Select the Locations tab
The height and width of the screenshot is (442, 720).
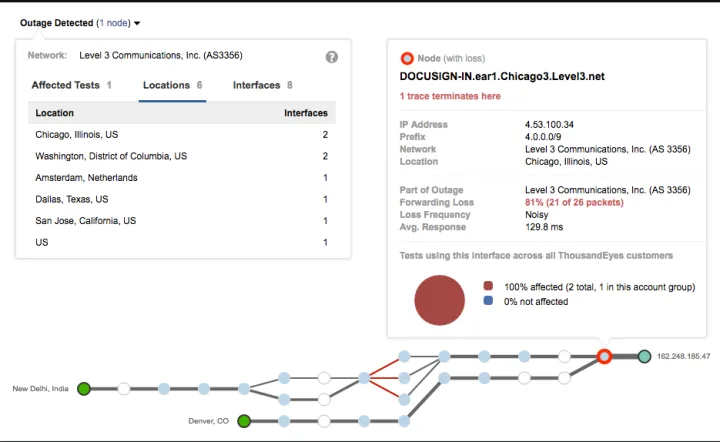[x=172, y=85]
